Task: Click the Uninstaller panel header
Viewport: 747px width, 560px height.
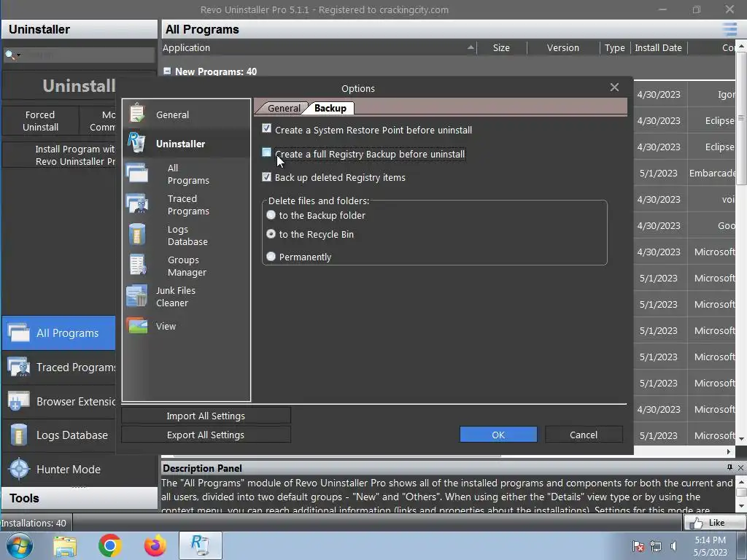Action: coord(80,29)
